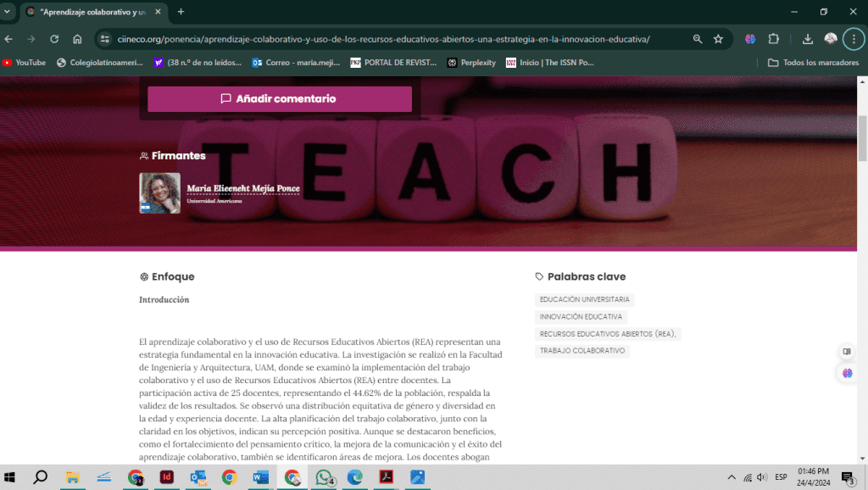Open a new browser tab
This screenshot has height=490, width=868.
181,12
